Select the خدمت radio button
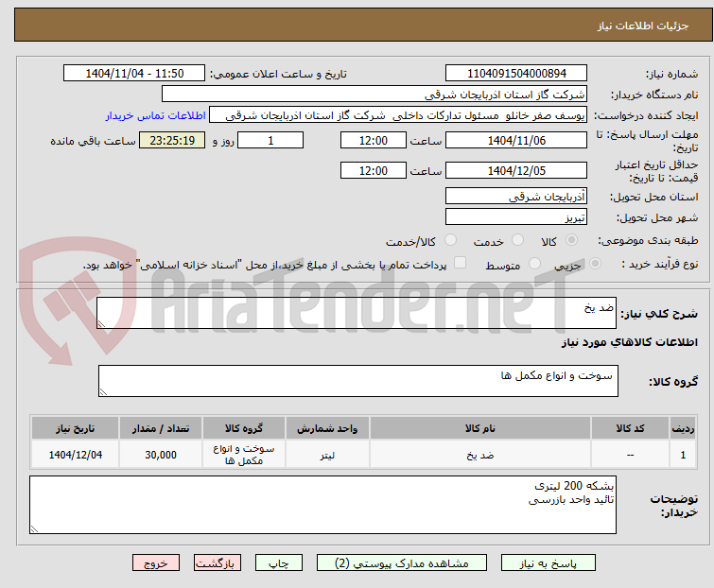Image resolution: width=714 pixels, height=588 pixels. [x=517, y=239]
